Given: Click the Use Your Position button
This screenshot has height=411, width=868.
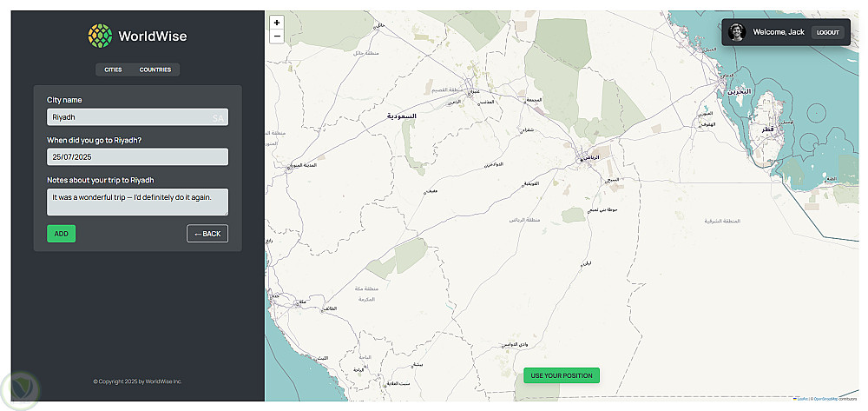Looking at the screenshot, I should click(x=562, y=375).
